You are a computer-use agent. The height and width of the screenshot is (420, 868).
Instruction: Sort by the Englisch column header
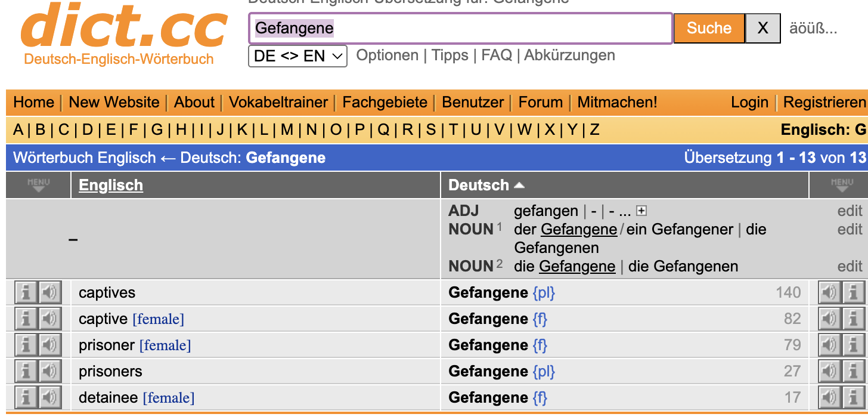[x=111, y=185]
